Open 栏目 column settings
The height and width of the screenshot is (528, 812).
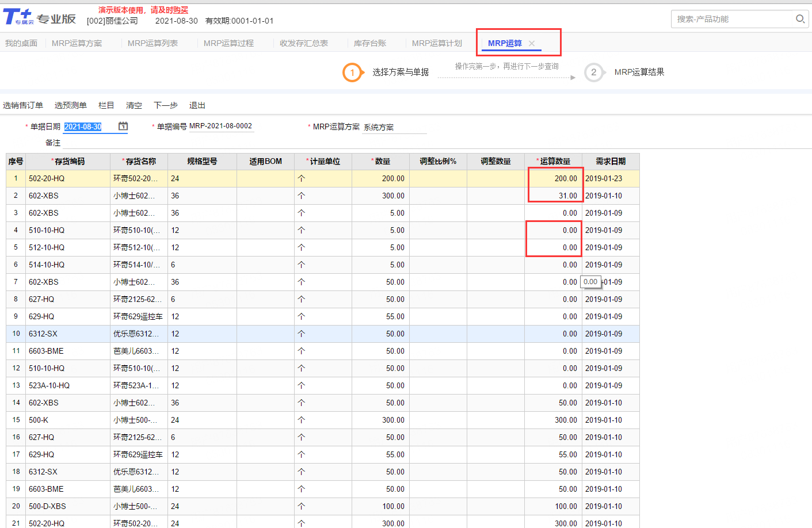click(x=106, y=105)
